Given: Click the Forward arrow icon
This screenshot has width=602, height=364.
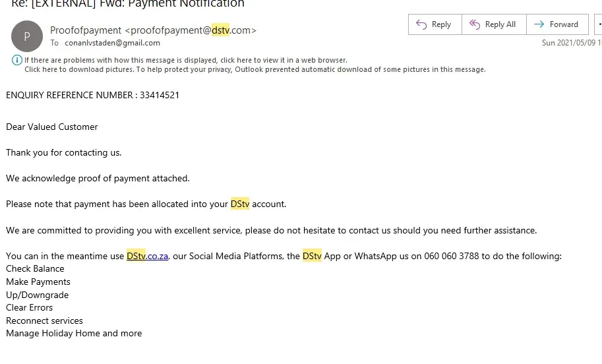Looking at the screenshot, I should pos(539,24).
